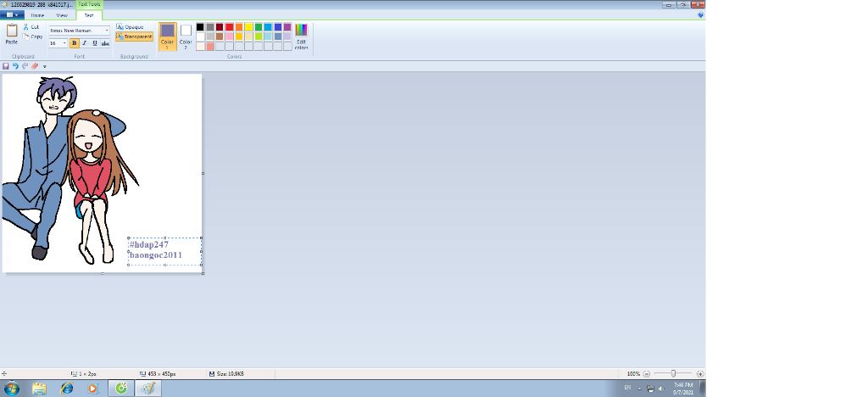Open the volume control in system tray
This screenshot has width=868, height=397.
pyautogui.click(x=661, y=389)
